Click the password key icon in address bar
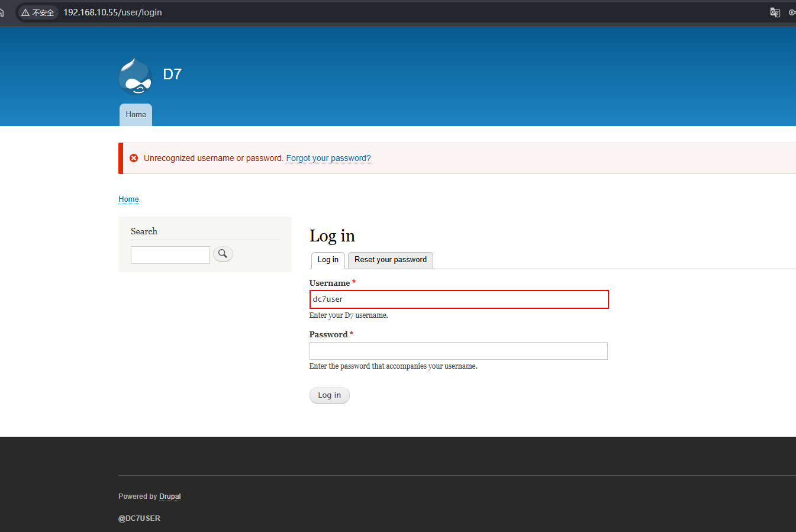796x532 pixels. (792, 12)
